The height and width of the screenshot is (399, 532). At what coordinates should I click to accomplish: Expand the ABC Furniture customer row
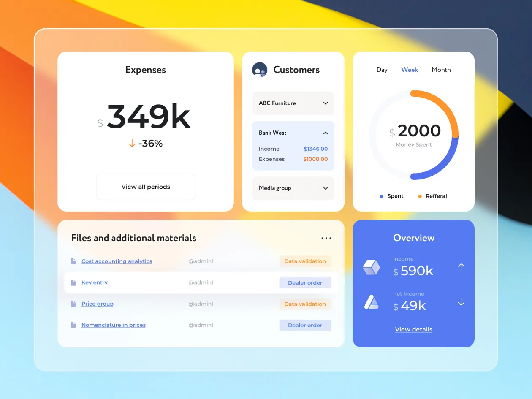pyautogui.click(x=293, y=103)
